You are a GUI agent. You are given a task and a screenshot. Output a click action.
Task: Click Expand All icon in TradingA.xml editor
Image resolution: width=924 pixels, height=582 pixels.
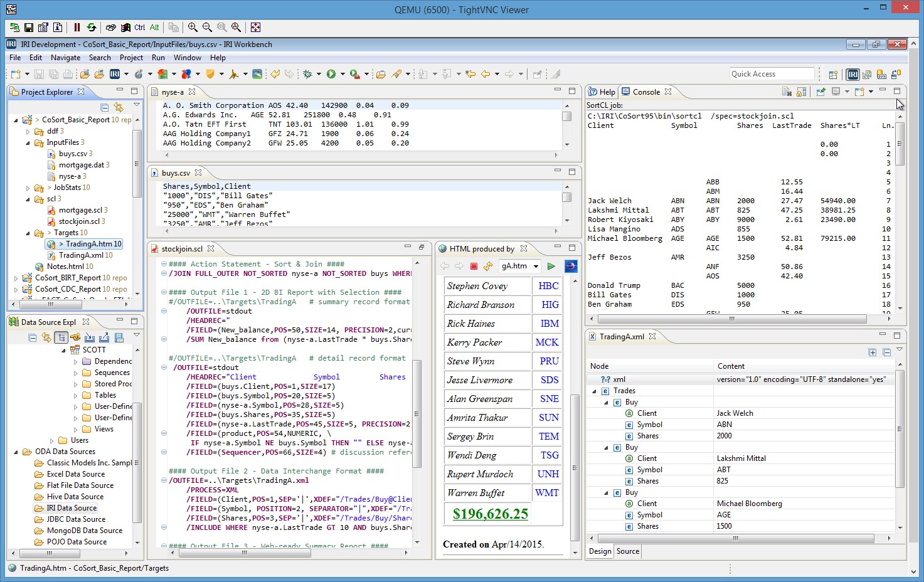click(x=872, y=352)
